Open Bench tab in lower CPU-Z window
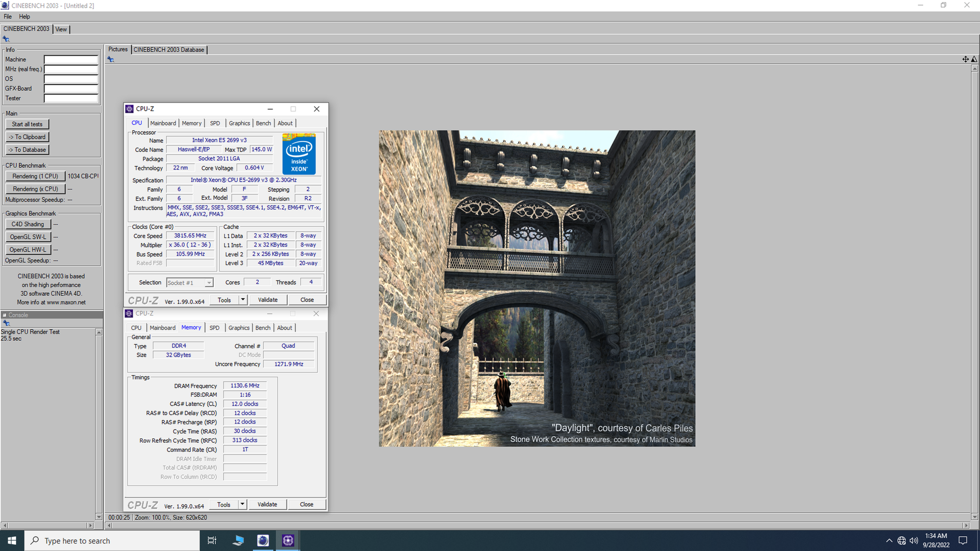The image size is (980, 551). [x=263, y=328]
